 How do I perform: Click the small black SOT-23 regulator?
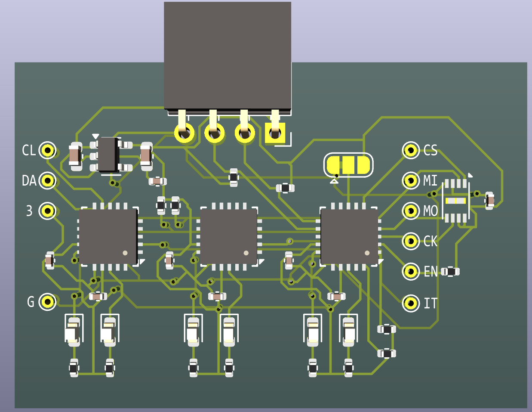(108, 155)
